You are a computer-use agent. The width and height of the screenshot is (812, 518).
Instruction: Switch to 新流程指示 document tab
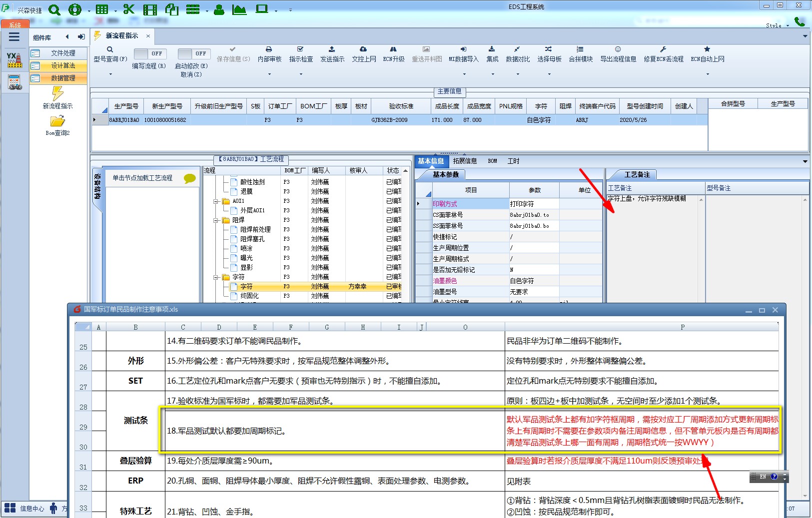tap(122, 36)
